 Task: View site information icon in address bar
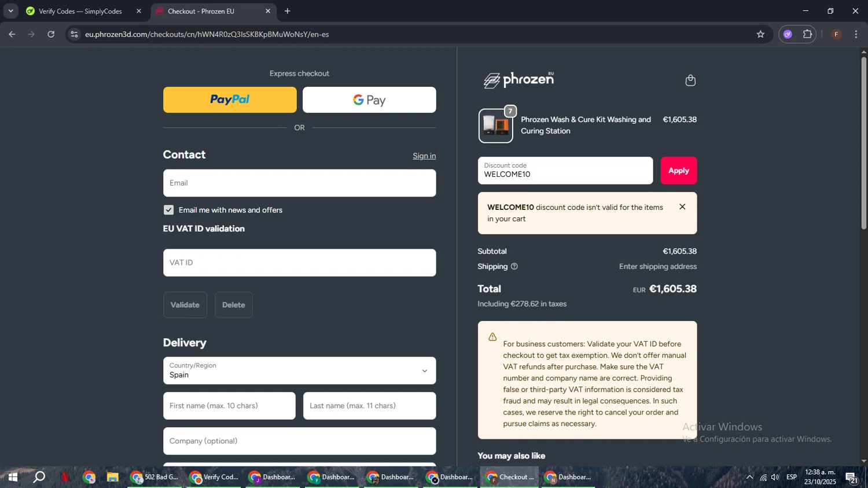[74, 34]
